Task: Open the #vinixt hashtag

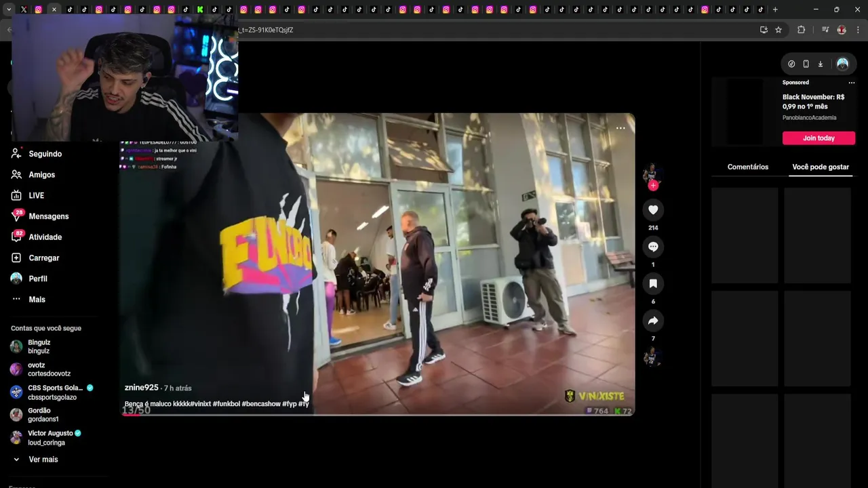Action: click(x=201, y=404)
